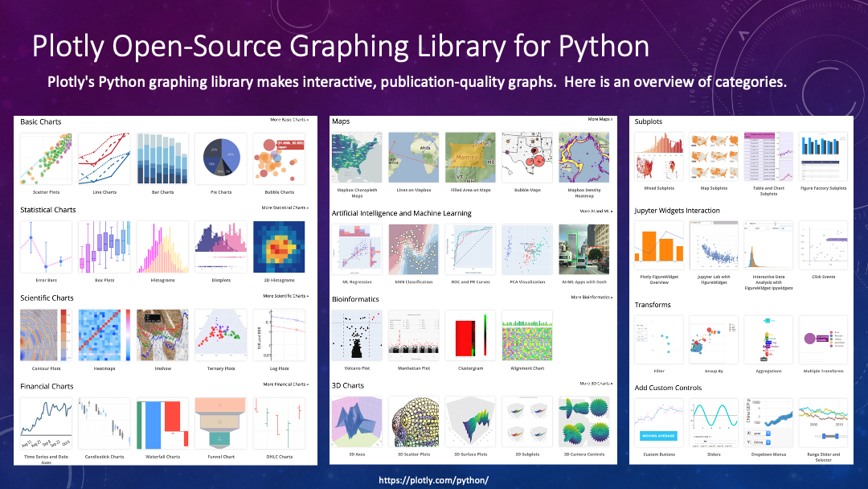Open the 2D Histograms thumbnail
Viewport: 868px width, 489px height.
pyautogui.click(x=279, y=248)
